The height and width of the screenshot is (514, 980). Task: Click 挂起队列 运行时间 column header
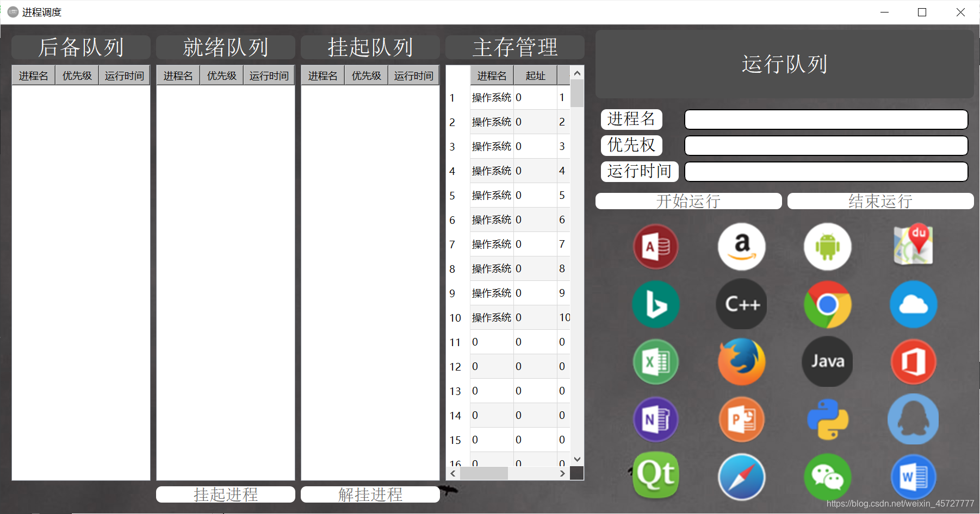pyautogui.click(x=413, y=76)
